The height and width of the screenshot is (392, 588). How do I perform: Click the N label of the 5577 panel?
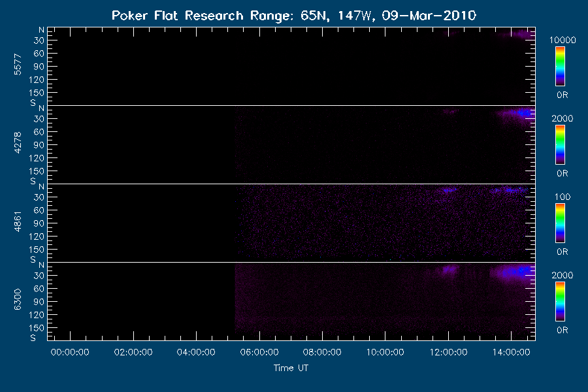[42, 30]
